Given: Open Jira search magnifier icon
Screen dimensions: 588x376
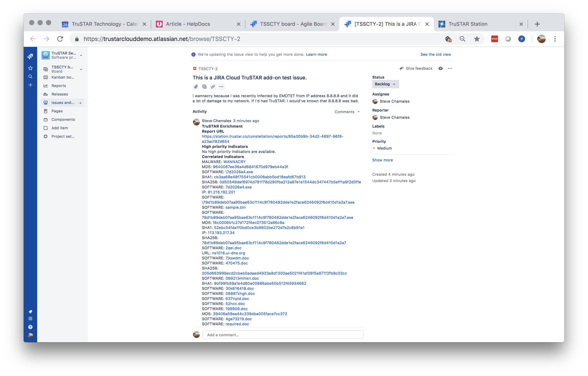Looking at the screenshot, I should tap(30, 76).
